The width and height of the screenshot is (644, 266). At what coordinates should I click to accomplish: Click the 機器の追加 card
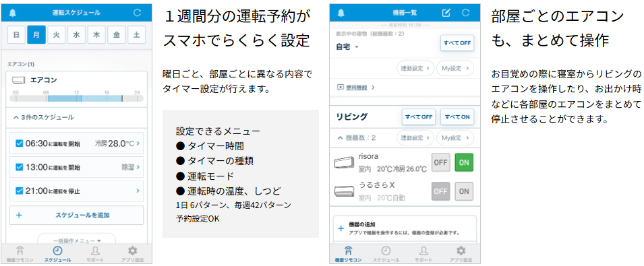405,230
